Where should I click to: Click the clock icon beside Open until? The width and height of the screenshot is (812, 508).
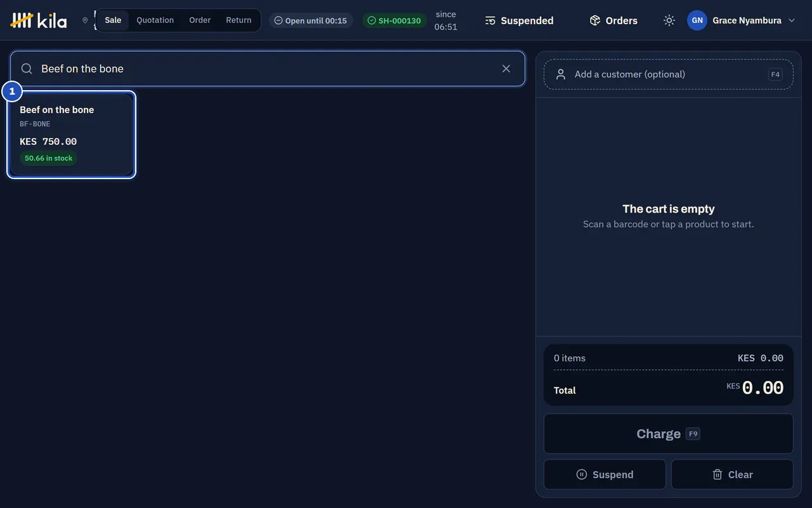click(x=278, y=20)
